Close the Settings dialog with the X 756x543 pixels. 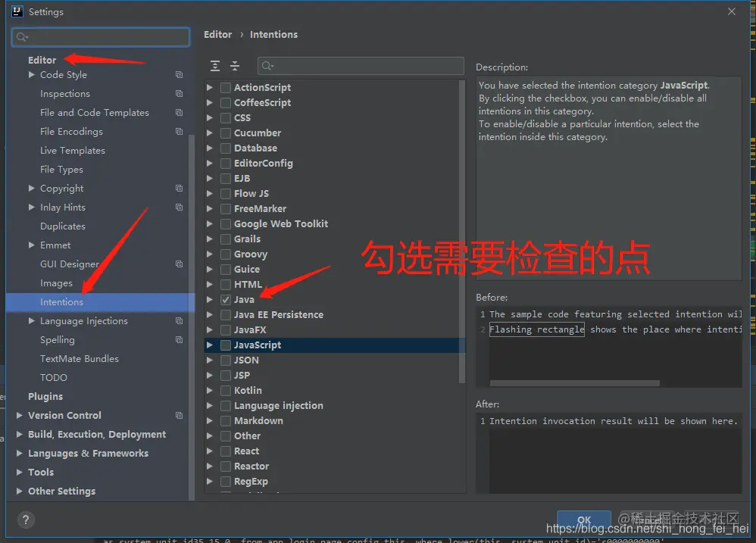(x=732, y=11)
